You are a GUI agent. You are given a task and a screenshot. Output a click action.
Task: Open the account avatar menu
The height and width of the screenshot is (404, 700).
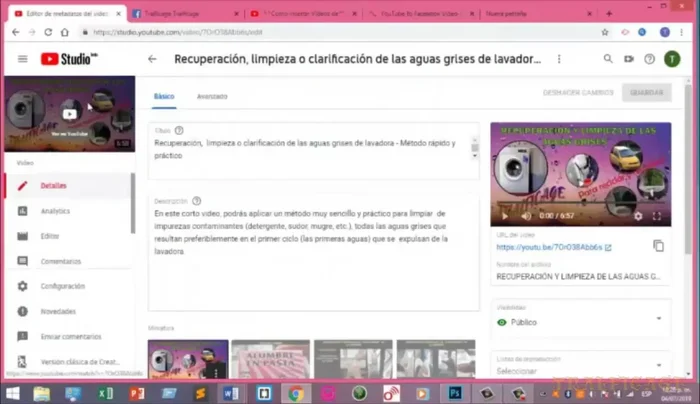coord(672,59)
